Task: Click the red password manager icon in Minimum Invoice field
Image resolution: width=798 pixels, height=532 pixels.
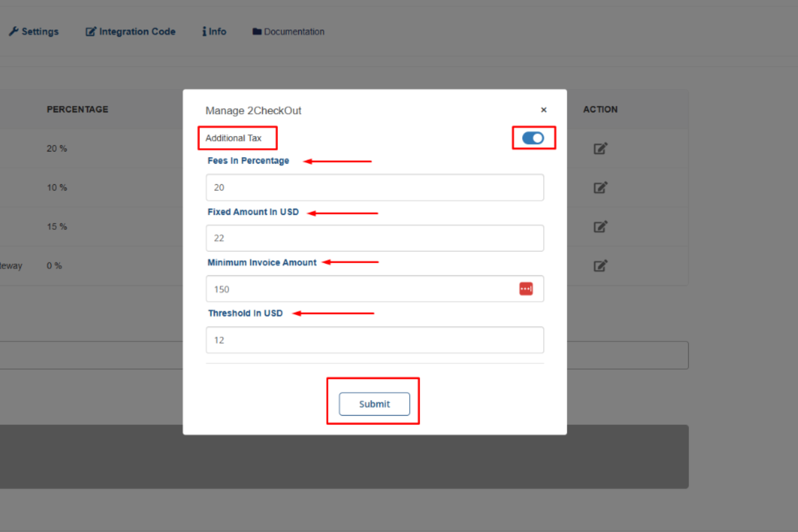Action: 526,289
